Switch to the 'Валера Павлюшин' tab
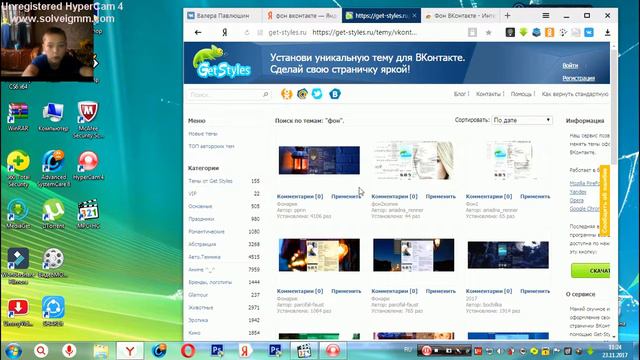This screenshot has height=360, width=640. pyautogui.click(x=222, y=16)
